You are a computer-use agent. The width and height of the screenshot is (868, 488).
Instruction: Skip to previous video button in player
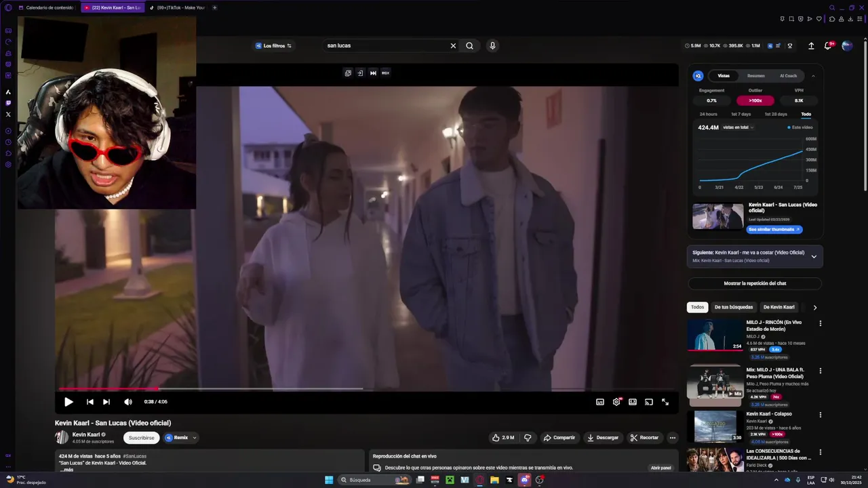pos(90,402)
